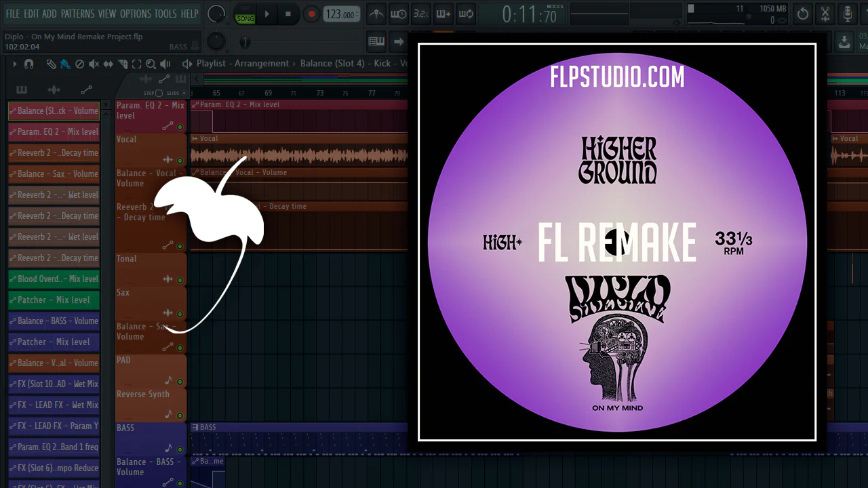Show piano patterns in the picker
The width and height of the screenshot is (868, 488).
[22, 89]
